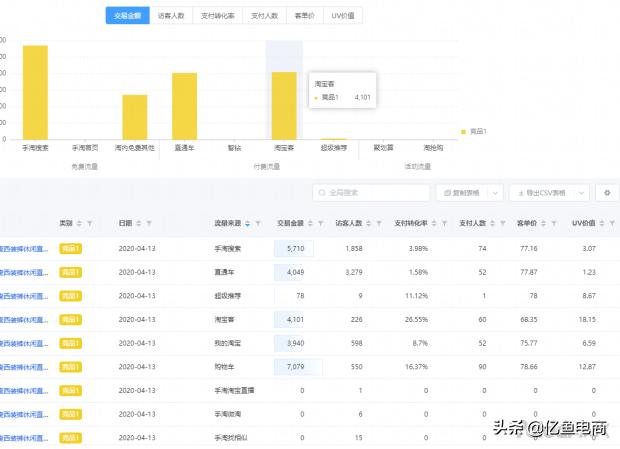The height and width of the screenshot is (449, 620).
Task: Open filter for the 流量来源 column
Action: 258,223
